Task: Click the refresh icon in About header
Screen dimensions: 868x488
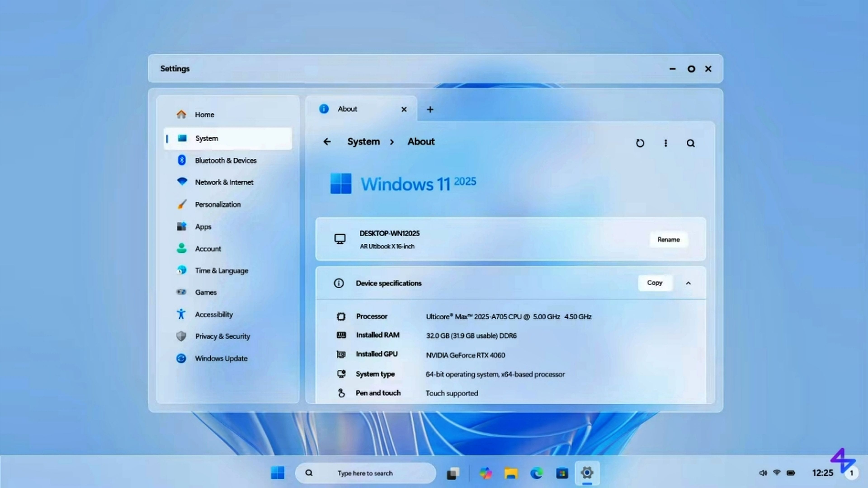Action: [x=640, y=143]
